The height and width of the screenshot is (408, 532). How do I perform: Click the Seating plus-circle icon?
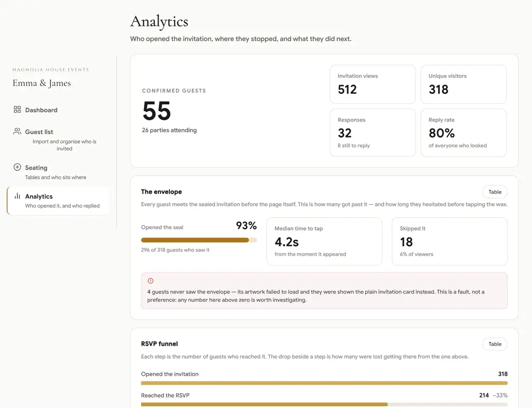coord(17,167)
